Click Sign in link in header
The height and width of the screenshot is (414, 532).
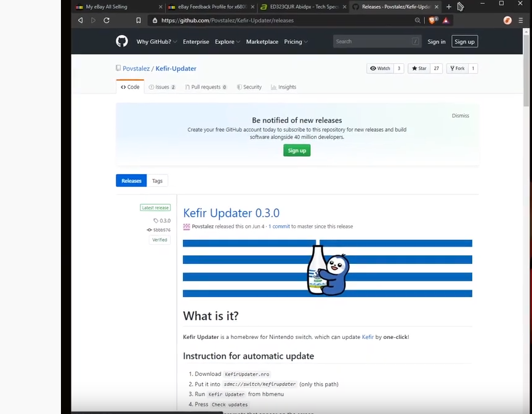(437, 41)
